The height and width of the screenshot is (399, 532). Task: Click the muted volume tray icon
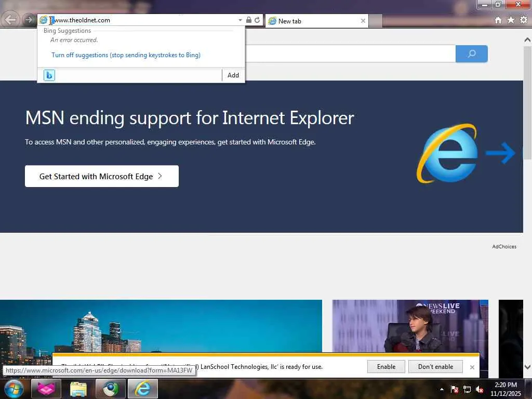[x=480, y=390]
